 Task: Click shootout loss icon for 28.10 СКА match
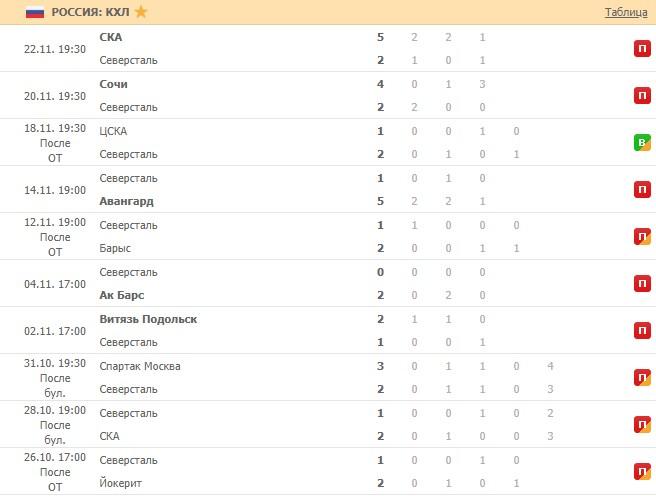642,424
